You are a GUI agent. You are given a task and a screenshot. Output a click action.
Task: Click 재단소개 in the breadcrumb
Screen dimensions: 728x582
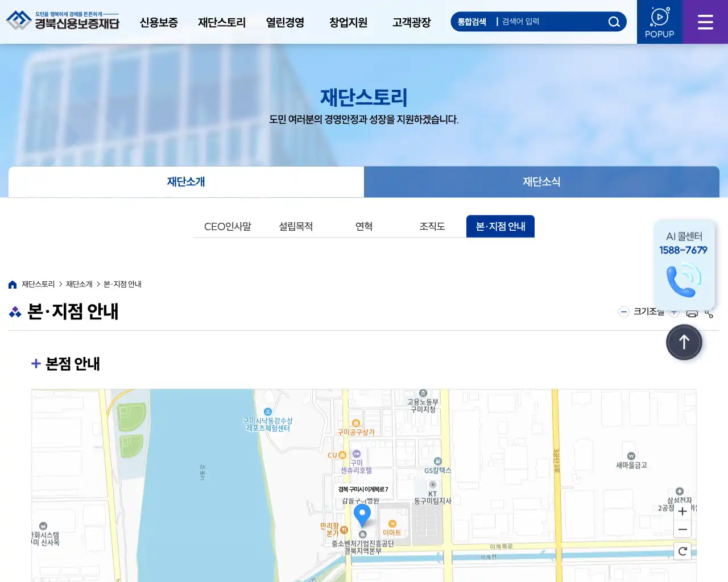click(79, 284)
